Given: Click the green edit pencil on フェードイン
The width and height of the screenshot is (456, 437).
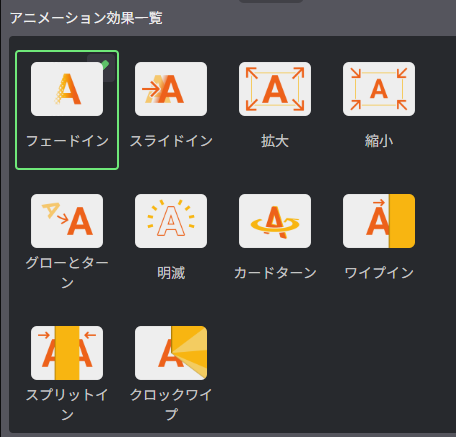Looking at the screenshot, I should (x=105, y=65).
